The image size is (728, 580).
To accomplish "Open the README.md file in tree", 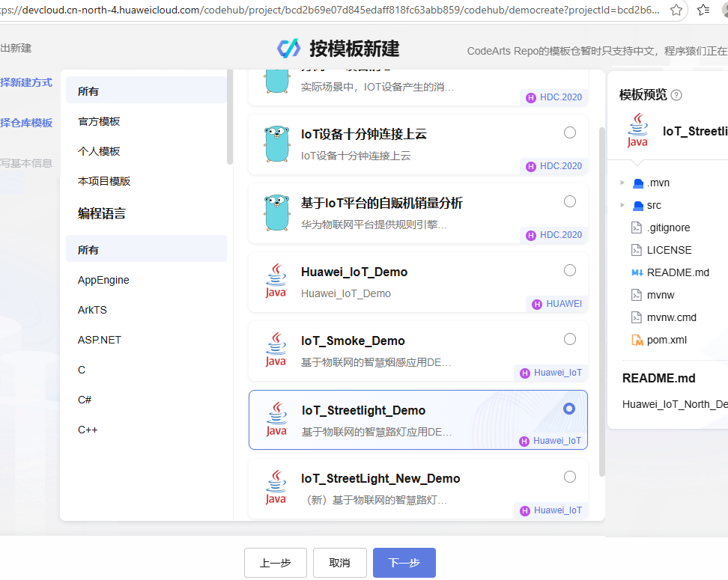I will [x=678, y=272].
